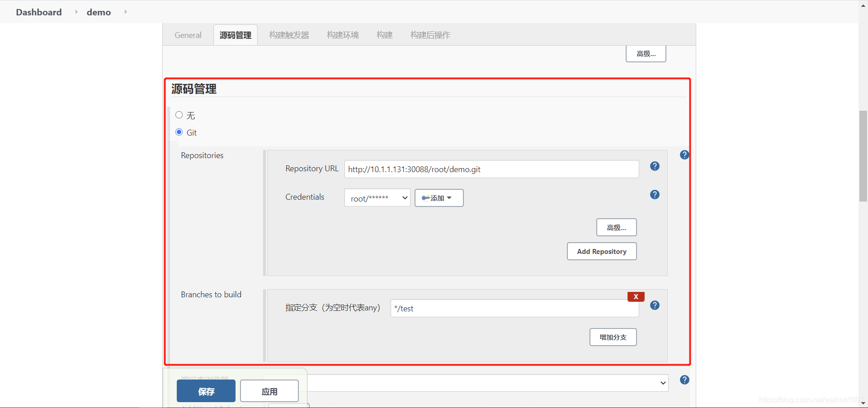The width and height of the screenshot is (868, 408).
Task: Switch to the 源码管理 tab
Action: pyautogui.click(x=236, y=35)
